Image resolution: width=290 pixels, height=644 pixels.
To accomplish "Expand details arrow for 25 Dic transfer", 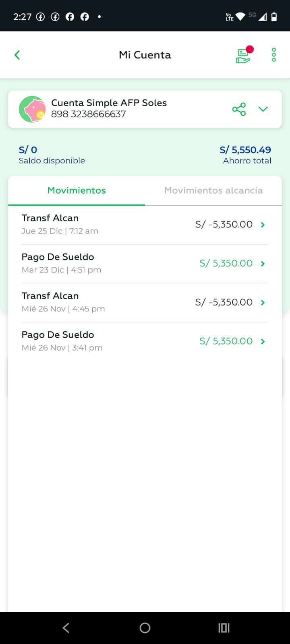I will [x=263, y=225].
